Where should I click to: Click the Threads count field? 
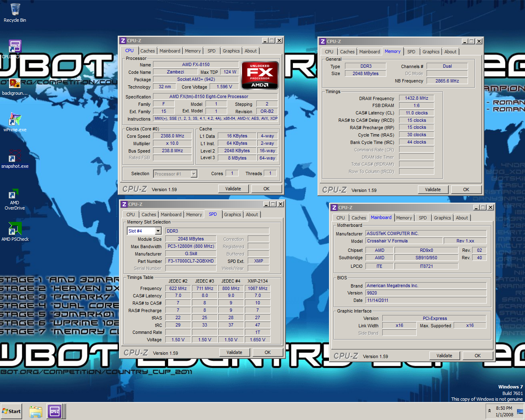point(270,173)
